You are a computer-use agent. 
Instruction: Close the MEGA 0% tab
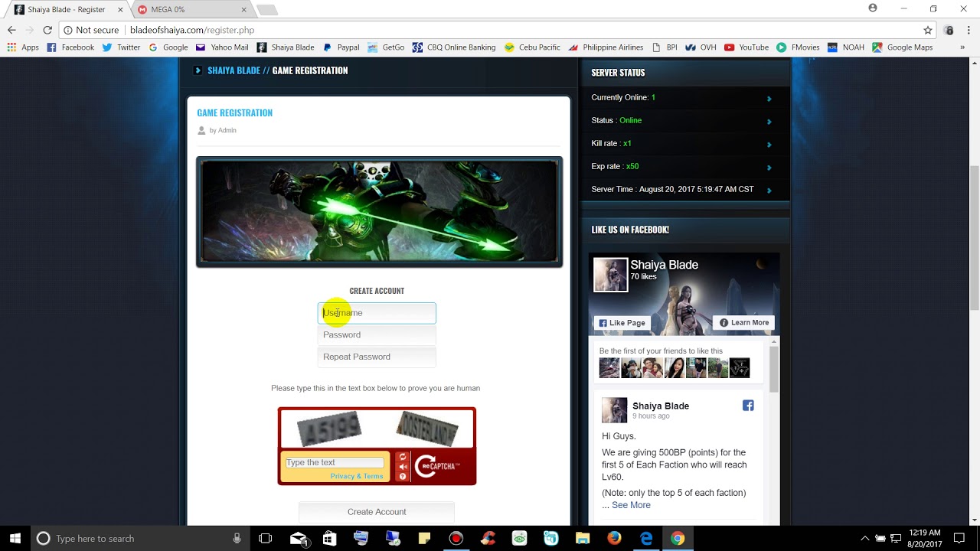click(243, 9)
